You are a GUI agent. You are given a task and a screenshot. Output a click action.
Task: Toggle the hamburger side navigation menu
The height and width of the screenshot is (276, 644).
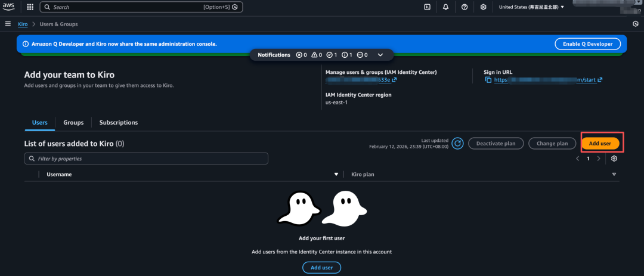click(8, 24)
